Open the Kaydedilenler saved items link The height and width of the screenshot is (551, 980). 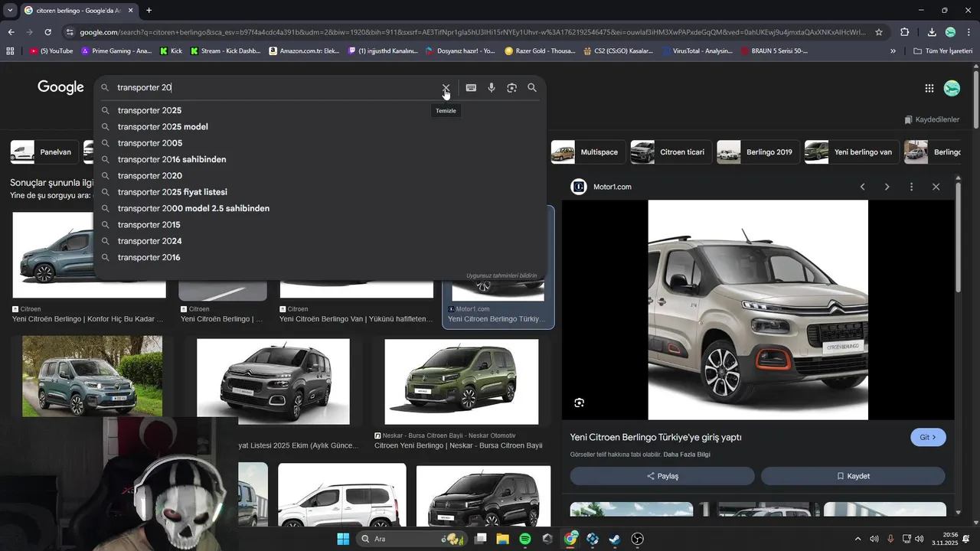(932, 119)
